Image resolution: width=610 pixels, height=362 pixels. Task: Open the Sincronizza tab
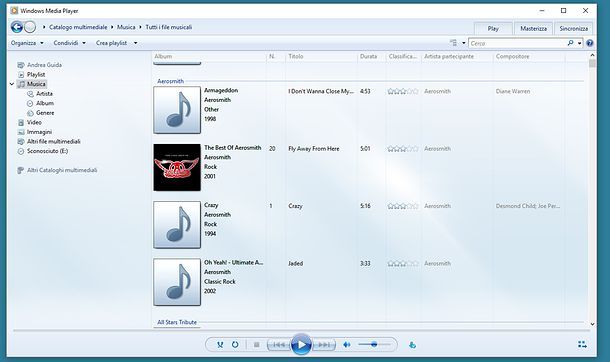[573, 28]
